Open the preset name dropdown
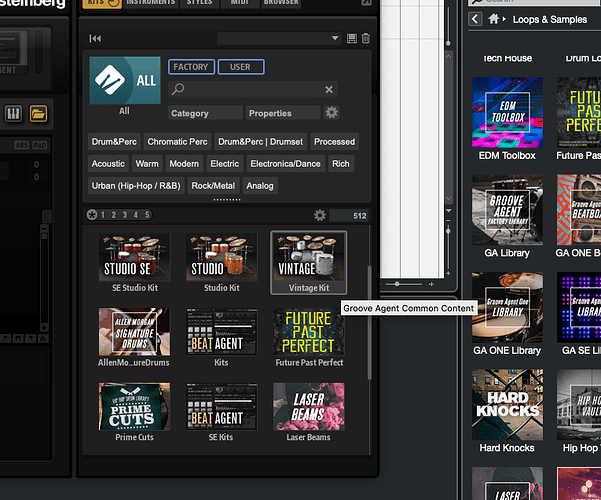The width and height of the screenshot is (601, 500). pos(278,38)
